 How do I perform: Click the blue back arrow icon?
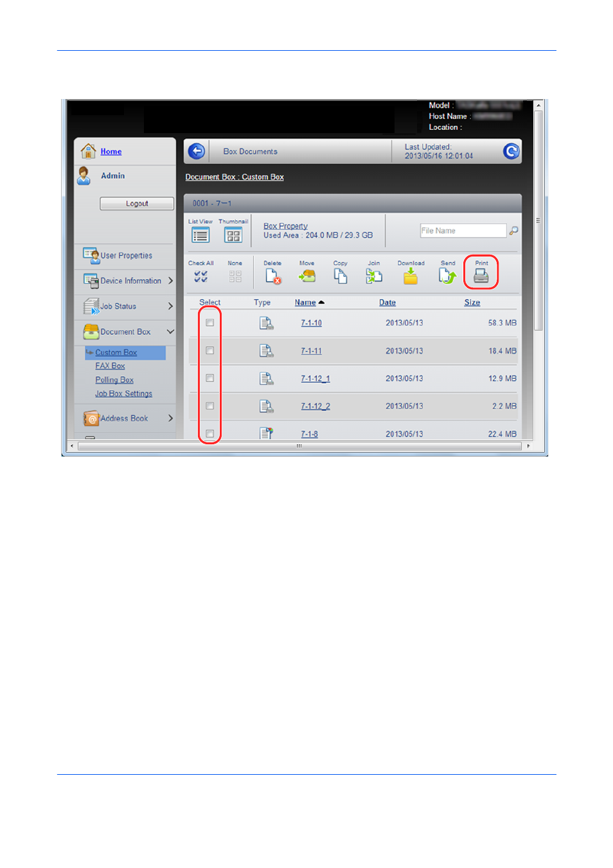[197, 152]
